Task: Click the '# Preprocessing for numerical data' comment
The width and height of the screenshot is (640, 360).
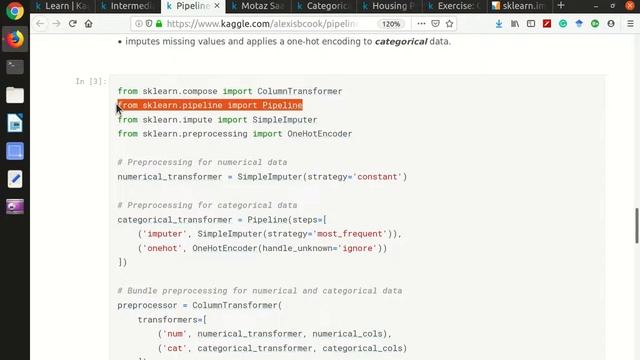Action: coord(202,162)
